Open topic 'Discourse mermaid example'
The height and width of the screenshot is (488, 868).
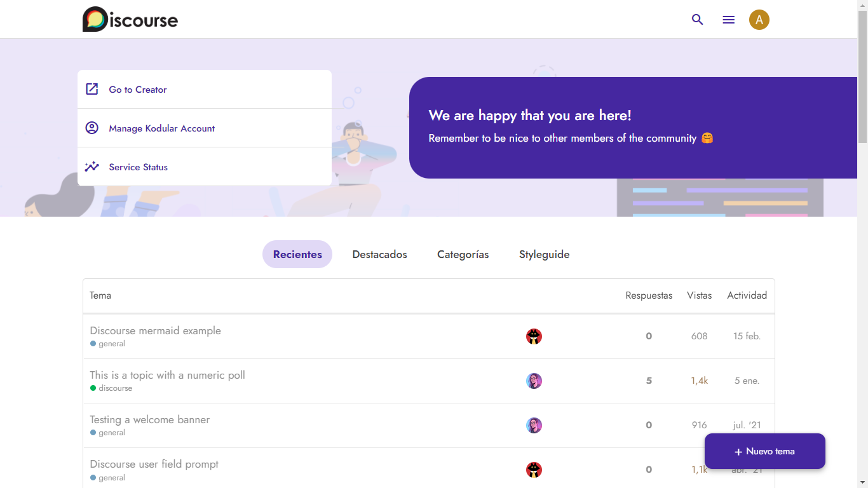pos(155,330)
